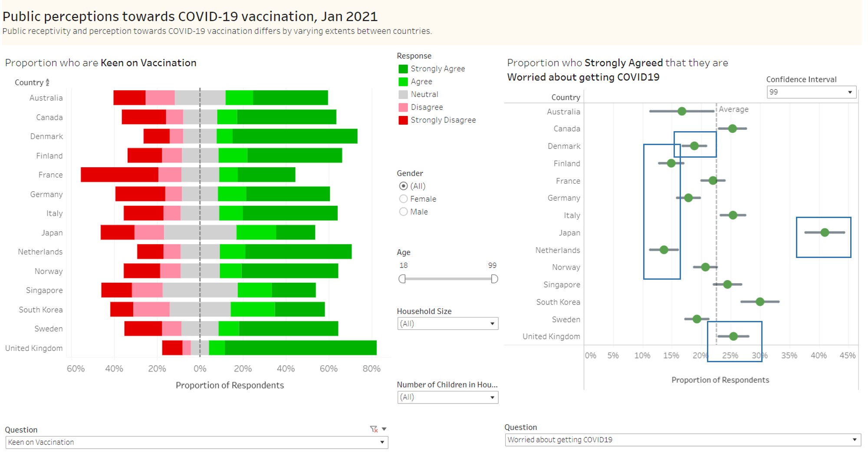Screen dimensions: 868x453
Task: Sort countries using the sort icon beside Country
Action: coord(48,83)
